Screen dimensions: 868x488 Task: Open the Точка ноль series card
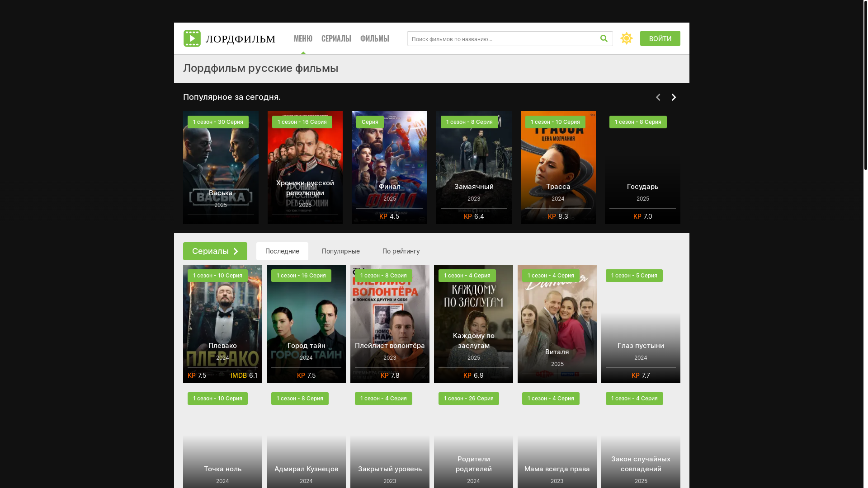[222, 438]
